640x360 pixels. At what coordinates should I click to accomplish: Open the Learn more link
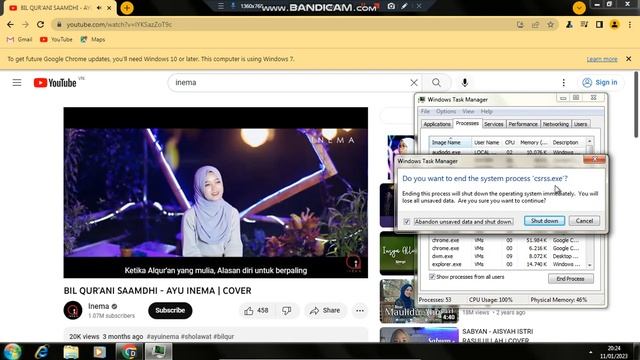pos(602,59)
